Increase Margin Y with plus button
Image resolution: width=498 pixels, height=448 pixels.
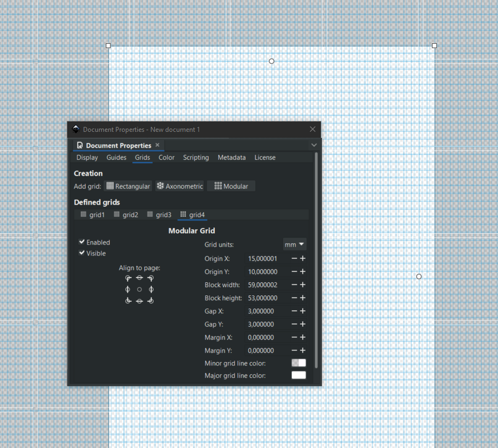pyautogui.click(x=303, y=350)
